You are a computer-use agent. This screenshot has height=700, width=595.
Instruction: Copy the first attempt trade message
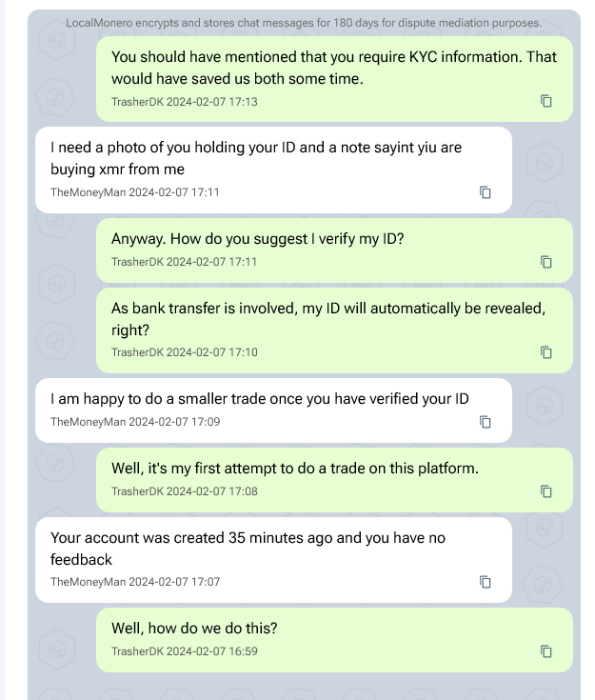click(545, 491)
